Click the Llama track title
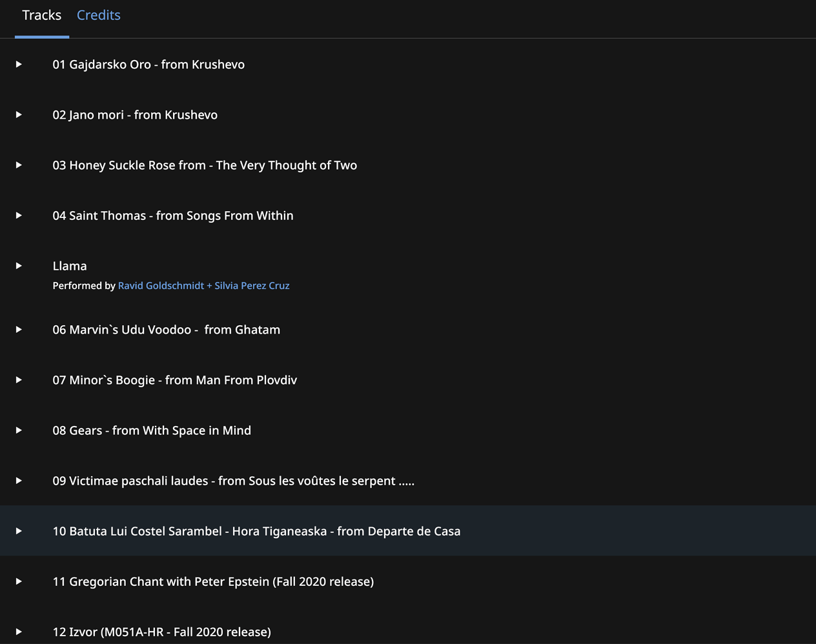 pyautogui.click(x=70, y=266)
